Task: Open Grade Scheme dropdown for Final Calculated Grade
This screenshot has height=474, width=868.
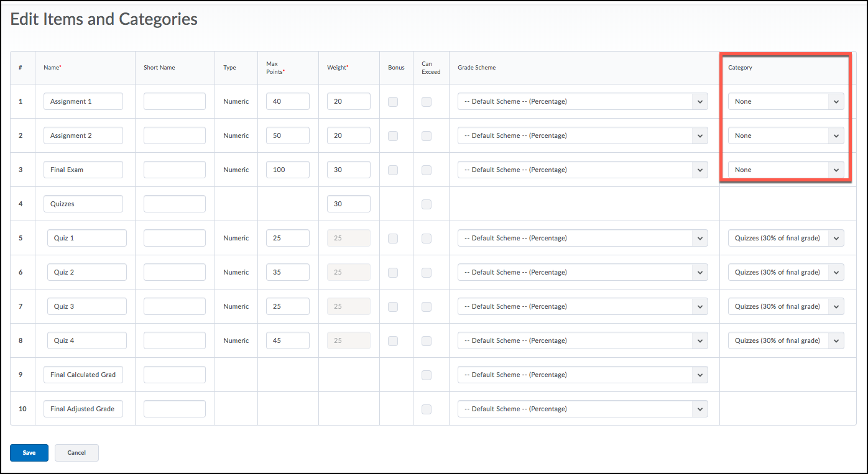Action: [x=583, y=375]
